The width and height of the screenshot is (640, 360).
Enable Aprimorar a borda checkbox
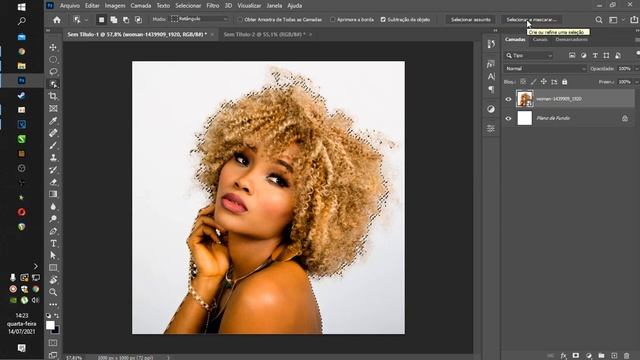coord(332,20)
